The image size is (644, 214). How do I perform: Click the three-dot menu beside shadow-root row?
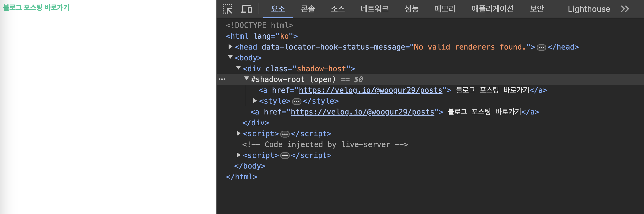(222, 79)
